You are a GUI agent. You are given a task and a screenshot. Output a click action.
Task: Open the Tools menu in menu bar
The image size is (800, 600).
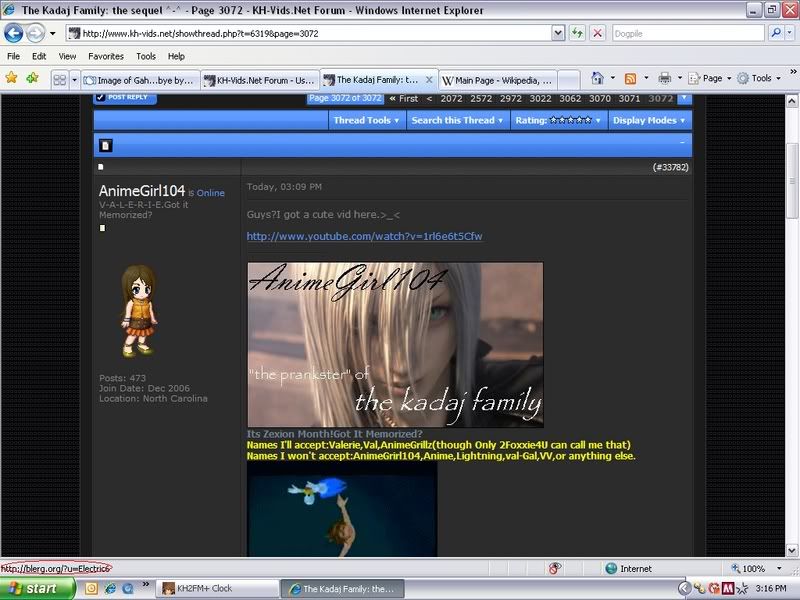[146, 56]
